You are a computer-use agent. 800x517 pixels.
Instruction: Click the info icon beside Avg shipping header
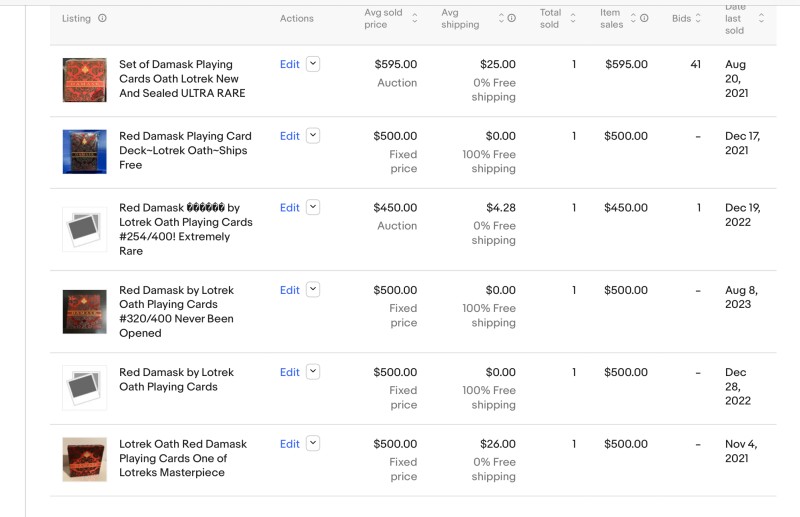(x=512, y=18)
